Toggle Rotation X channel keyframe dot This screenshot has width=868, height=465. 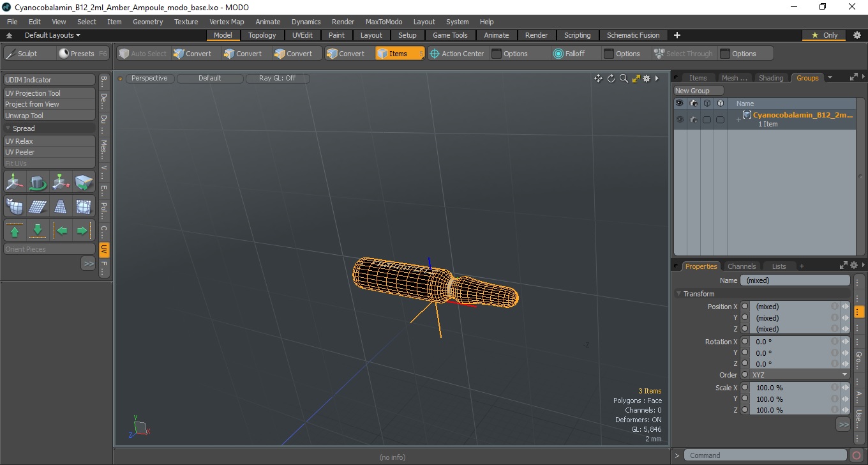click(x=744, y=342)
